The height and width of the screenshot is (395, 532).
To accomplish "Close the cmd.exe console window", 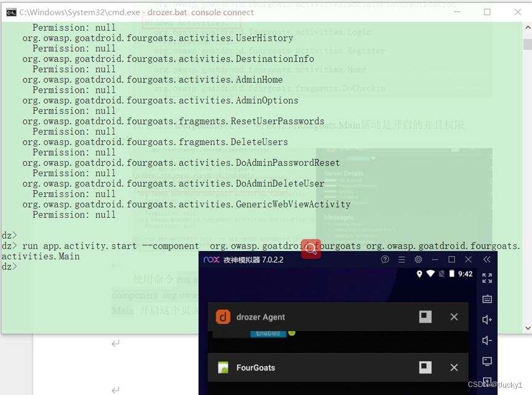I will [x=518, y=12].
